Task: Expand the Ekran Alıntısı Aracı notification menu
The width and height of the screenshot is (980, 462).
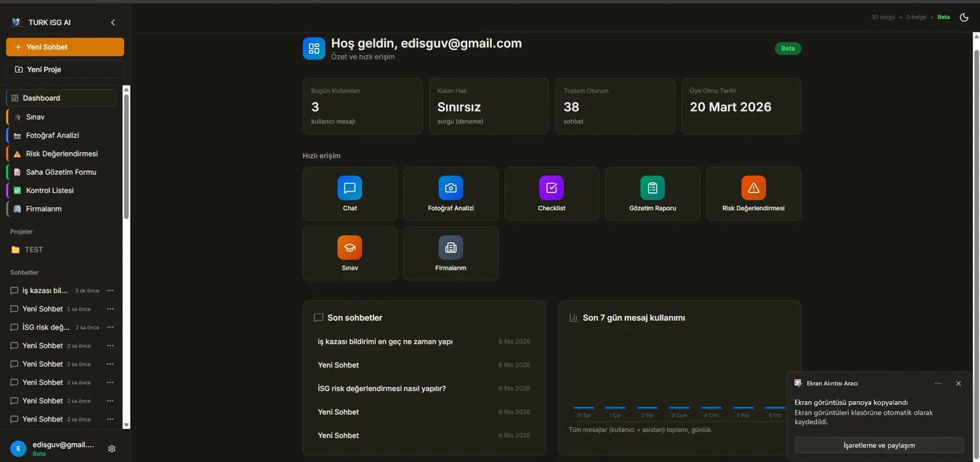Action: (938, 383)
